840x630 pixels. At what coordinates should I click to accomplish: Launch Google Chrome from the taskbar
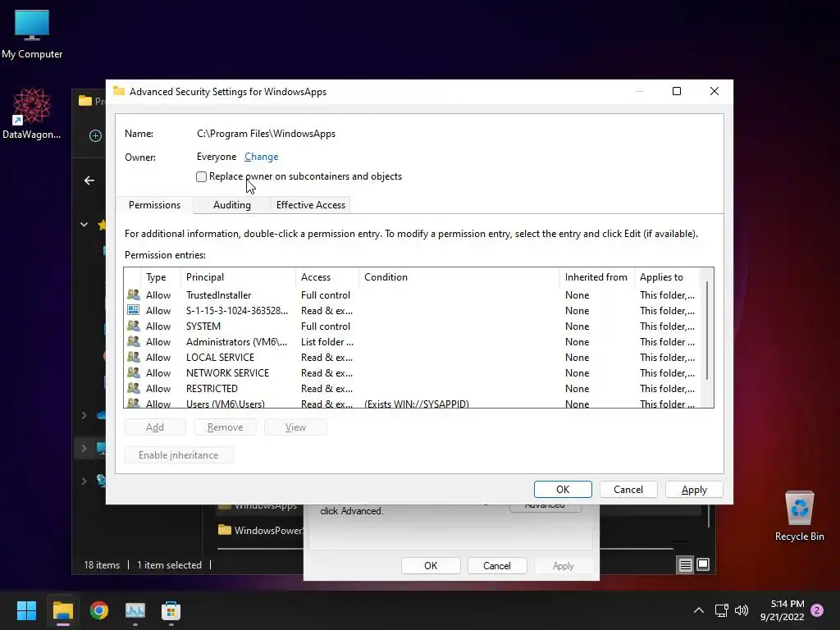(99, 610)
